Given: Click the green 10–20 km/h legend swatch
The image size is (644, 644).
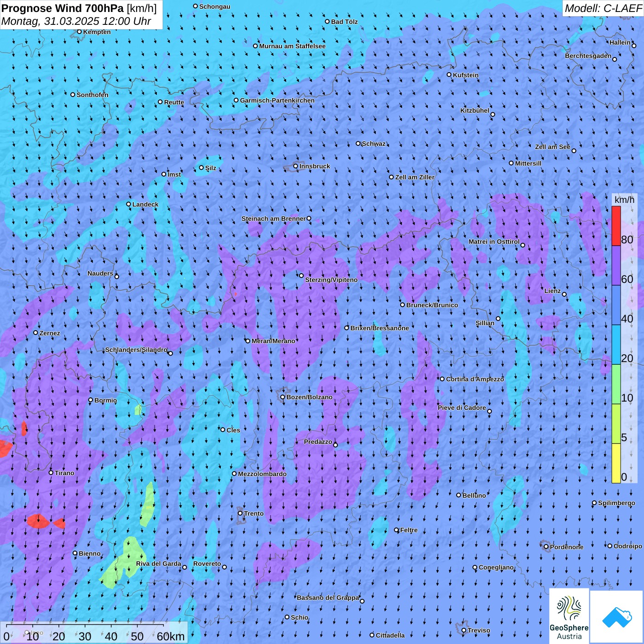Looking at the screenshot, I should point(616,384).
